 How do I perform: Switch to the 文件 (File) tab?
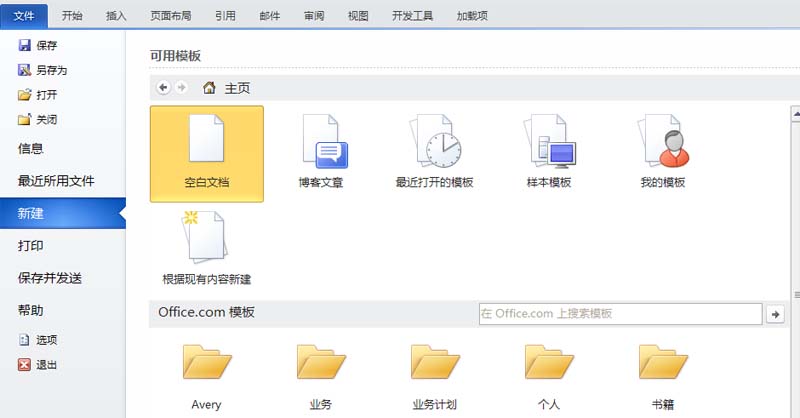coord(24,16)
